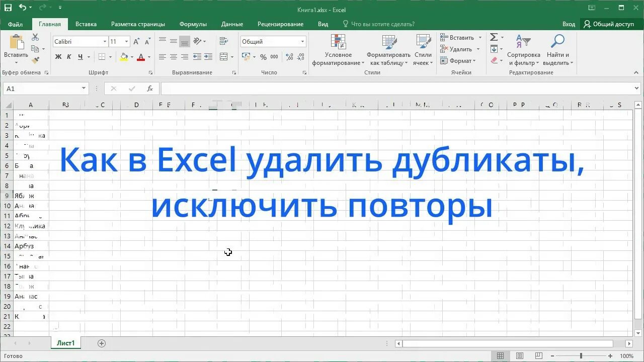
Task: Click the Удалить cells button
Action: [459, 49]
